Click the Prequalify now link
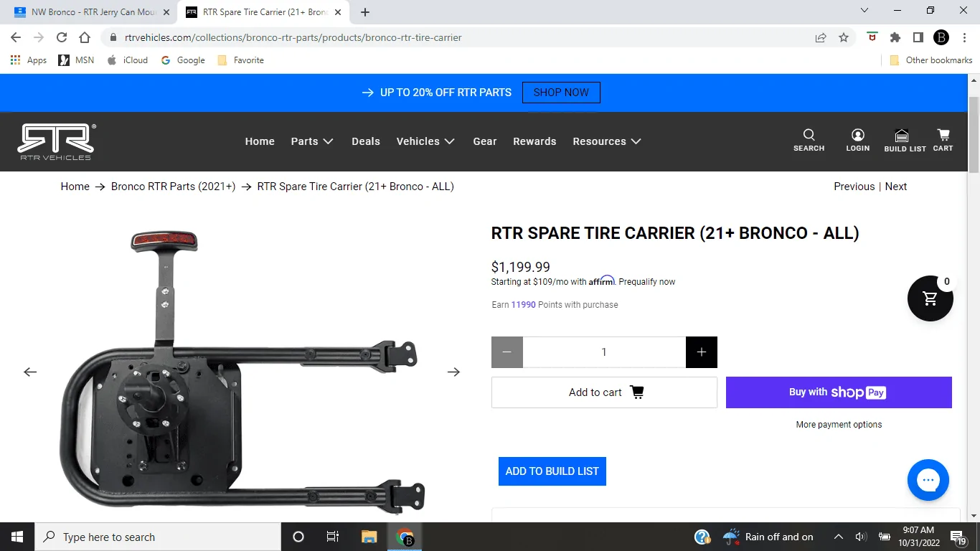This screenshot has width=980, height=551. [647, 282]
